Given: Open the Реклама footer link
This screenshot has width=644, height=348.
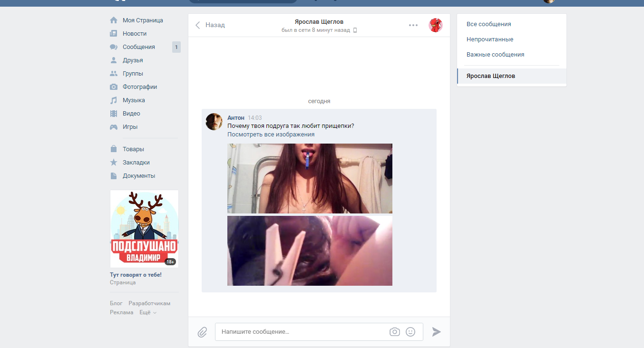Looking at the screenshot, I should 122,312.
